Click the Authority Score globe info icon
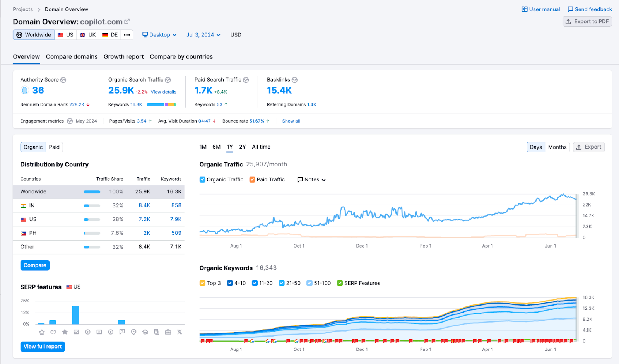619x364 pixels. click(63, 80)
